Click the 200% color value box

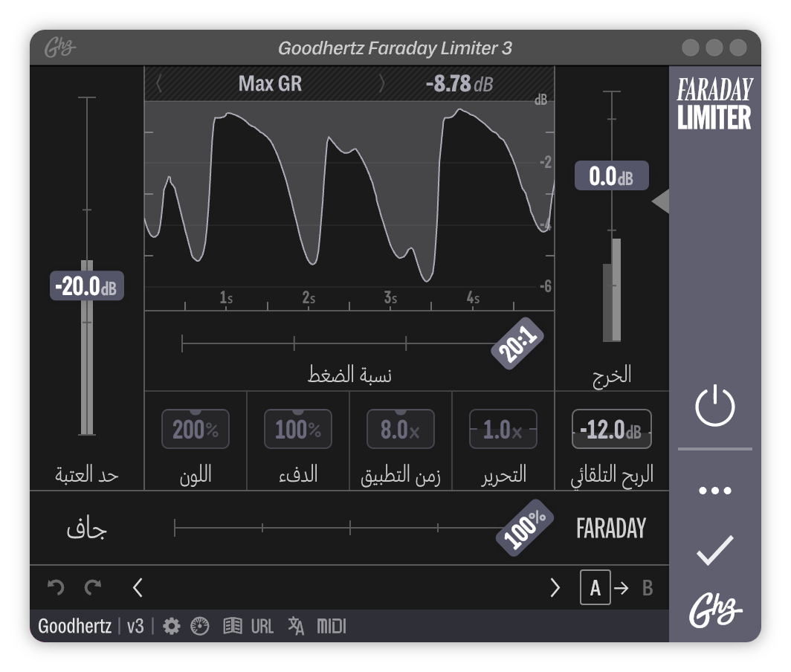pyautogui.click(x=196, y=430)
